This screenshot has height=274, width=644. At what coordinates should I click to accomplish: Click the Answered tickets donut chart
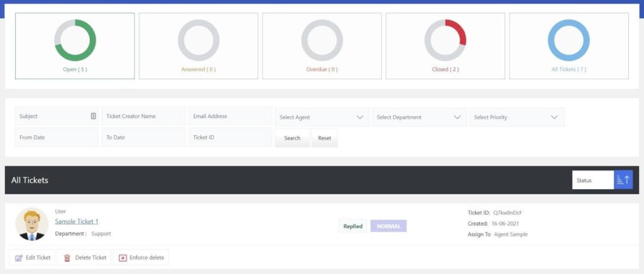(198, 40)
